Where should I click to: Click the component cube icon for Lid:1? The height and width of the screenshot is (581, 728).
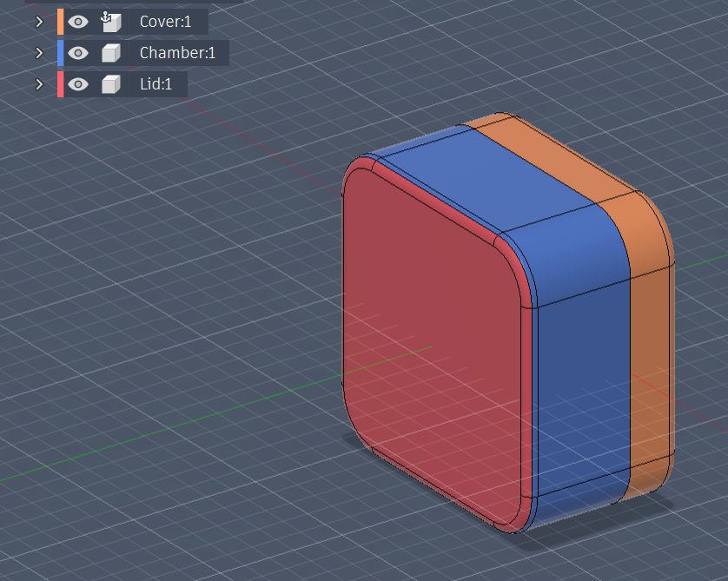(x=111, y=84)
